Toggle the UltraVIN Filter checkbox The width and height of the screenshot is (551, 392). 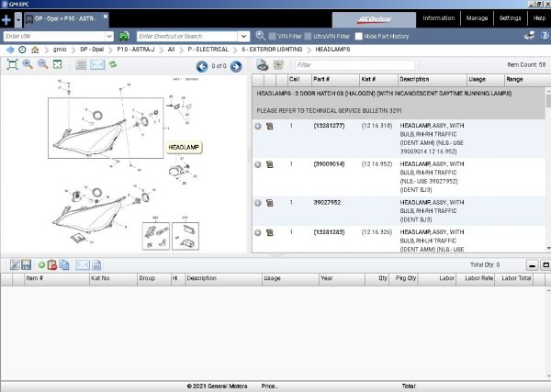click(309, 36)
